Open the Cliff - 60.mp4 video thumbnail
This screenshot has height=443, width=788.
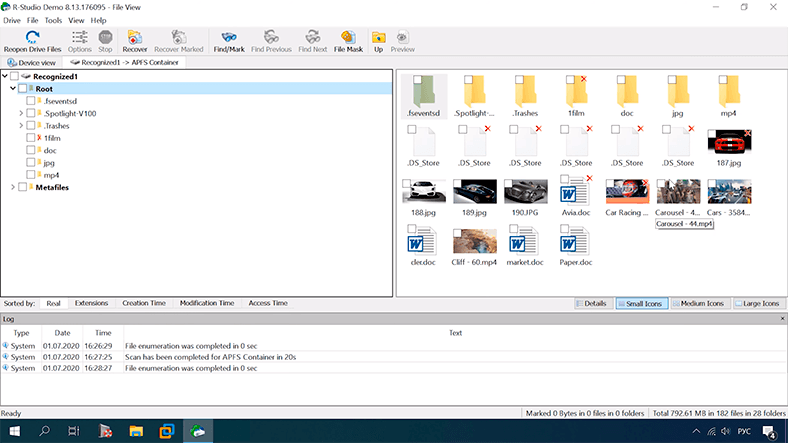point(475,241)
